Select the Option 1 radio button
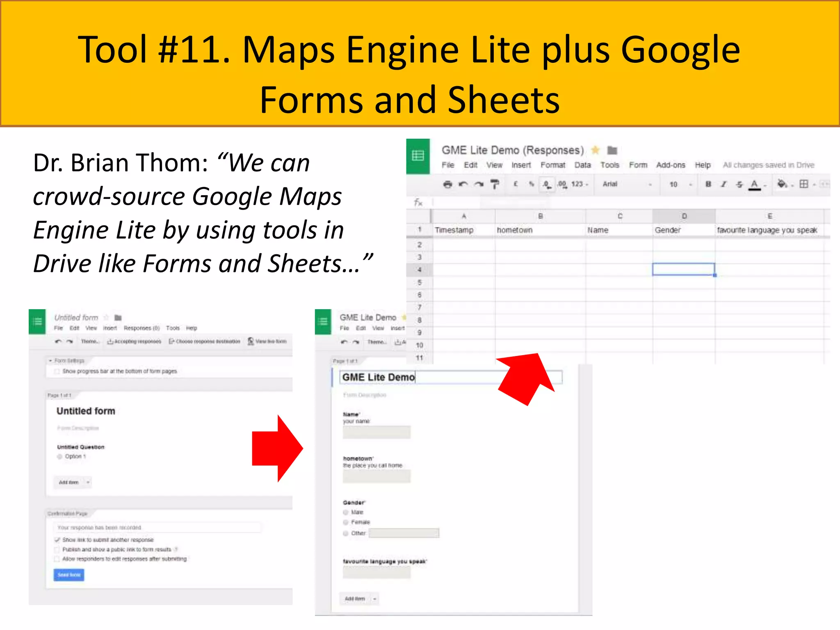The width and height of the screenshot is (840, 630). tap(60, 457)
